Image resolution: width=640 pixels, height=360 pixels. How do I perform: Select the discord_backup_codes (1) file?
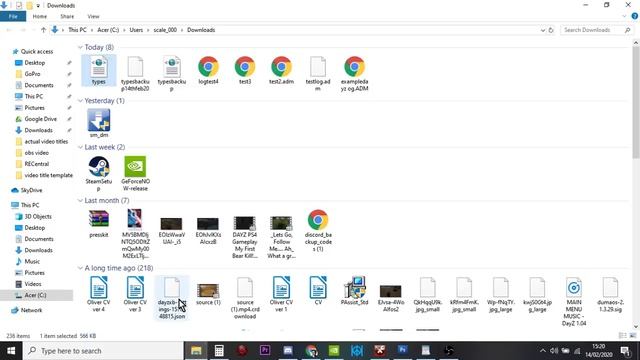(x=318, y=231)
